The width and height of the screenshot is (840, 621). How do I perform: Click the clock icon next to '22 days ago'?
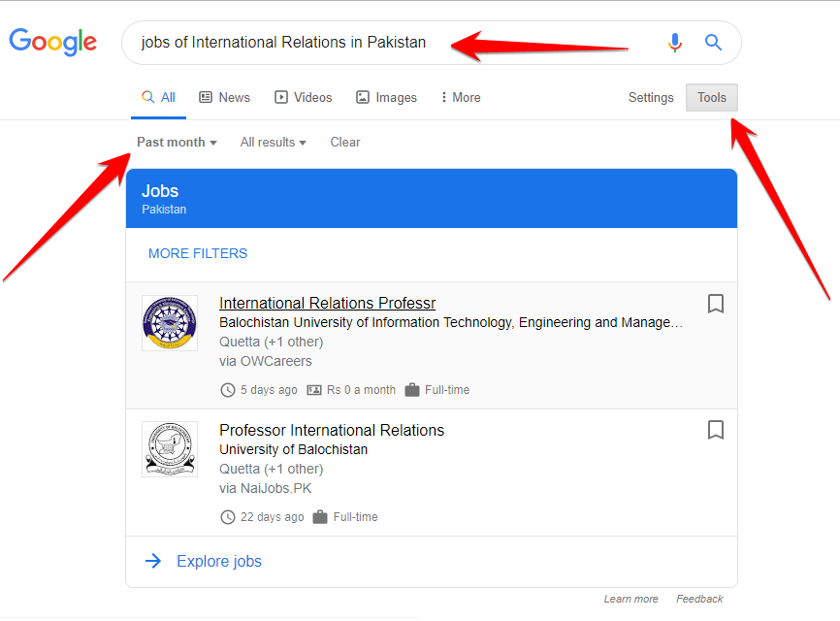(x=228, y=517)
